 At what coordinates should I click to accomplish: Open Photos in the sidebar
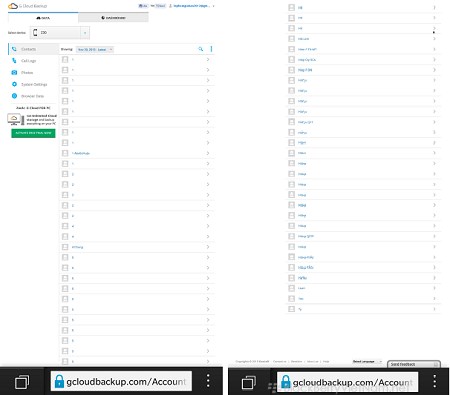tap(27, 73)
